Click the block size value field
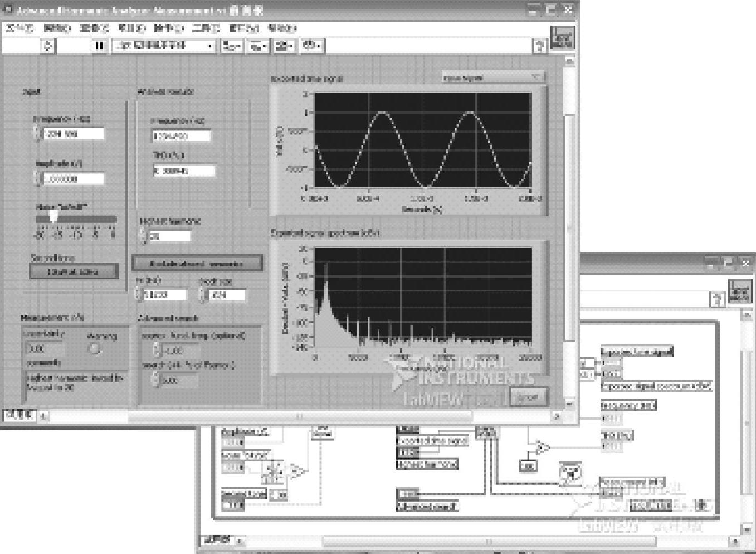Screen dimensions: 756x554 227,294
